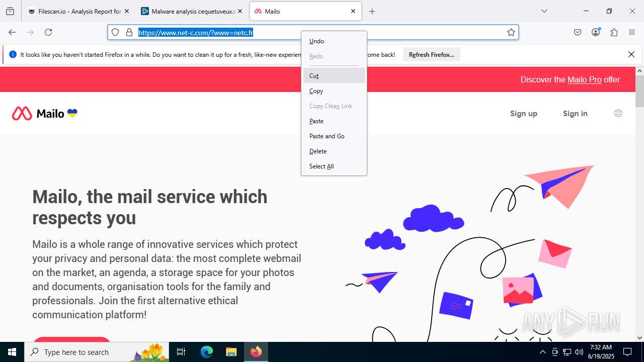The image size is (644, 362).
Task: Open the Mailo Pro offer link
Action: point(584,79)
